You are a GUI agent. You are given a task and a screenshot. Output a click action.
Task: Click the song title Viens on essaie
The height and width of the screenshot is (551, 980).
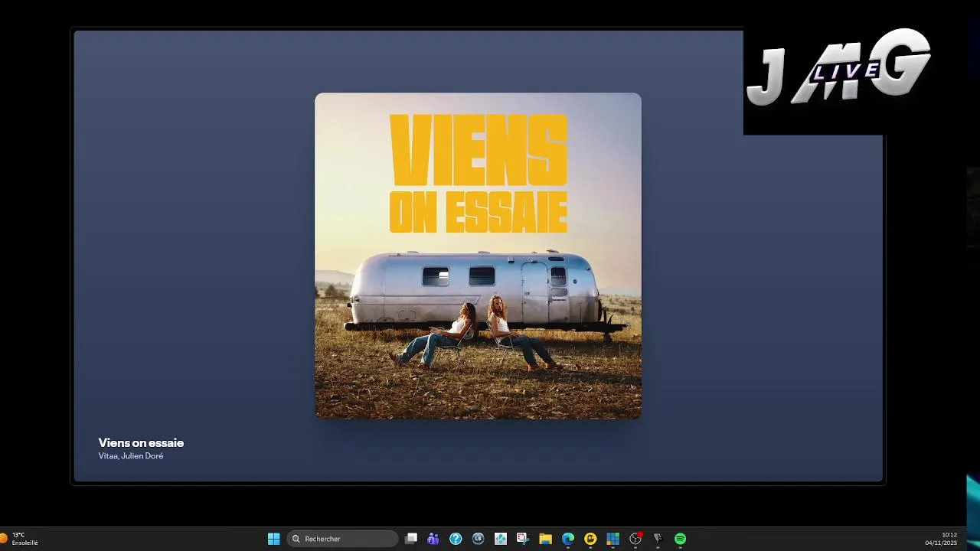pyautogui.click(x=141, y=442)
